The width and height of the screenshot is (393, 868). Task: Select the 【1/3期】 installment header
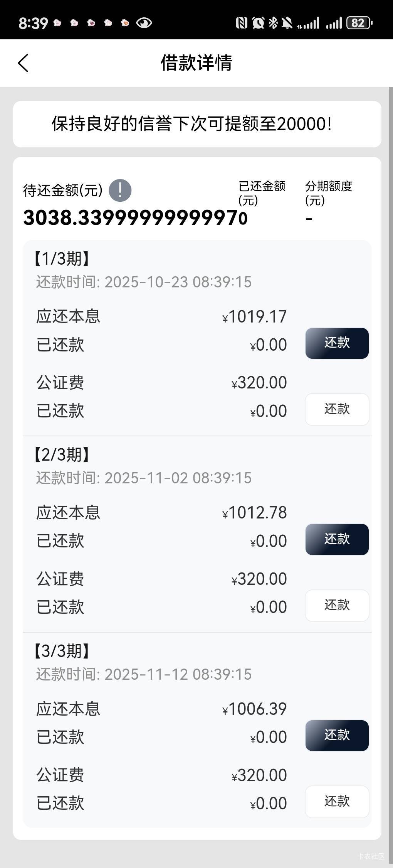point(62,258)
